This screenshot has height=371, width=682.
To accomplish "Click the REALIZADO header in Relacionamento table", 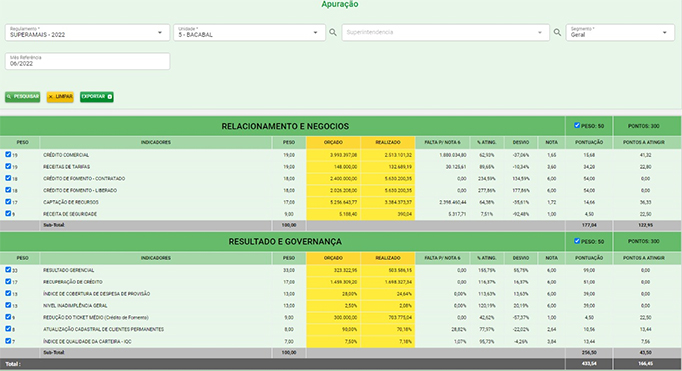I will tap(388, 143).
